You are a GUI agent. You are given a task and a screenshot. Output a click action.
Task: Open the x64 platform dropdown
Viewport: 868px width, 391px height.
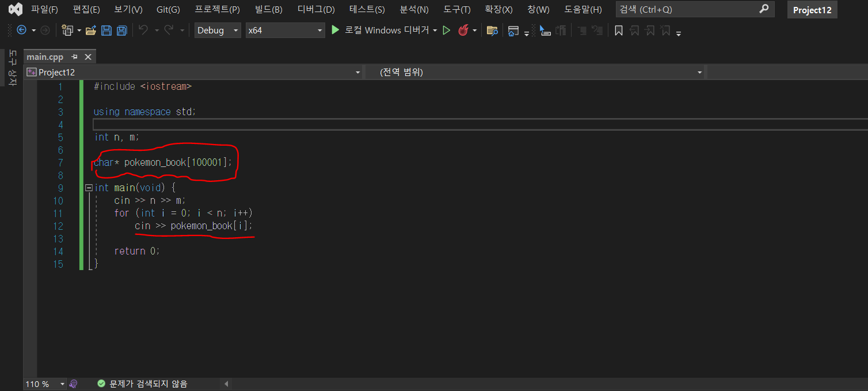point(285,30)
